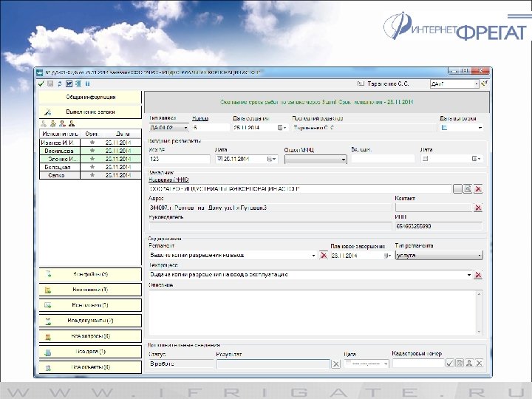Click red X beside Техпроцесс dropdown
The width and height of the screenshot is (532, 399).
pyautogui.click(x=478, y=275)
